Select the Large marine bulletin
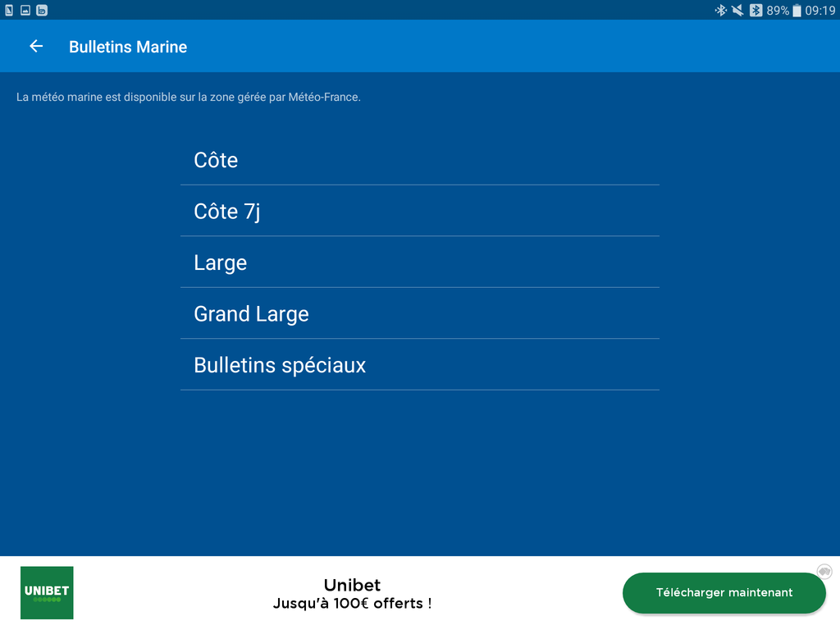 419,262
